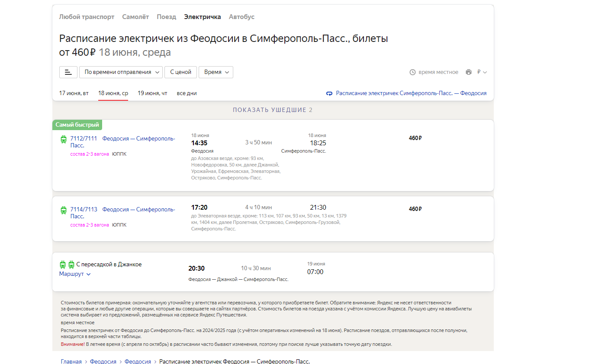Toggle the С ценой filter
605x364 pixels.
[180, 72]
